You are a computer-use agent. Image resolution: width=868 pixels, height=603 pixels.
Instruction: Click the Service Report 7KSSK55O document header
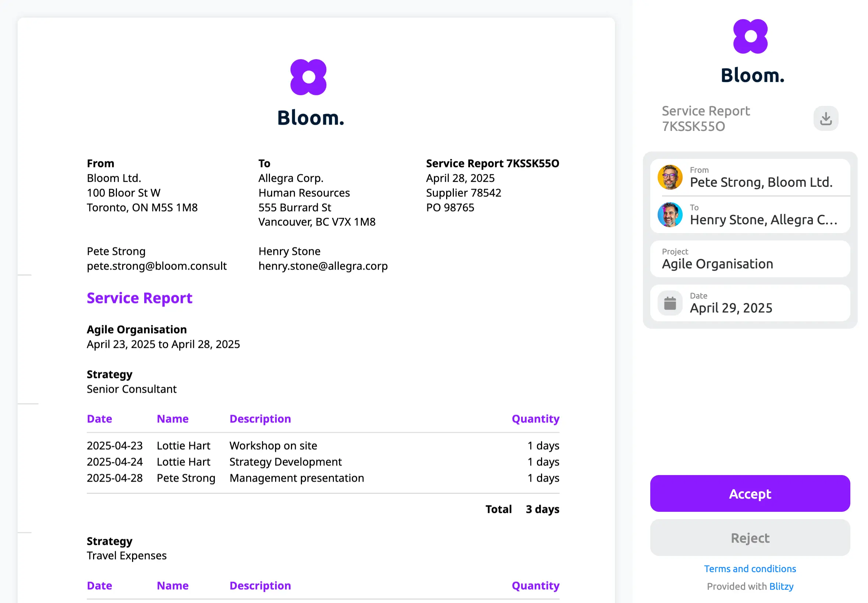(492, 163)
